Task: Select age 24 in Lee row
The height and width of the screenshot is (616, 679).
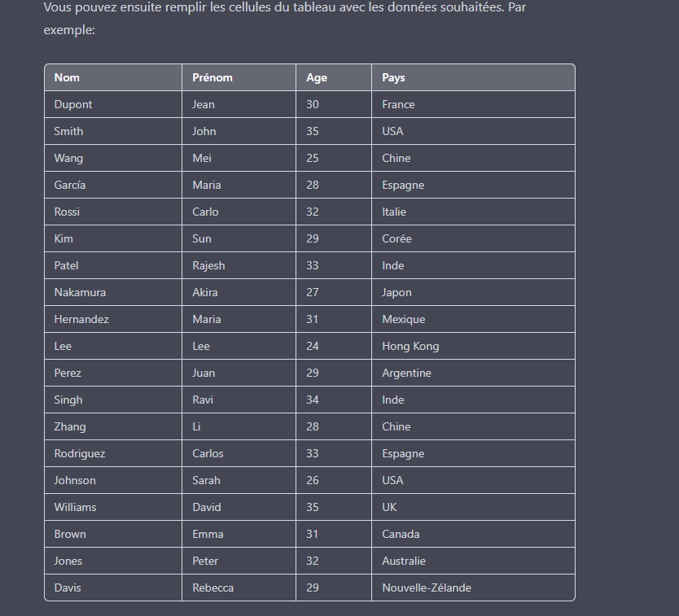Action: tap(334, 346)
